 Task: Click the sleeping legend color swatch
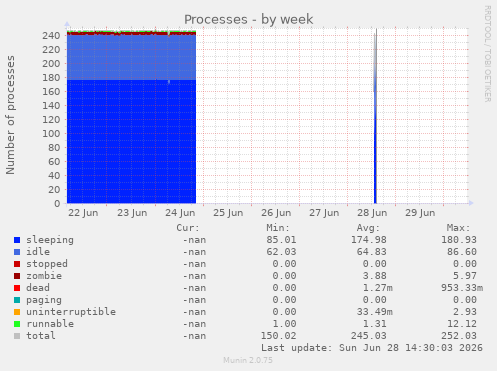tap(17, 240)
